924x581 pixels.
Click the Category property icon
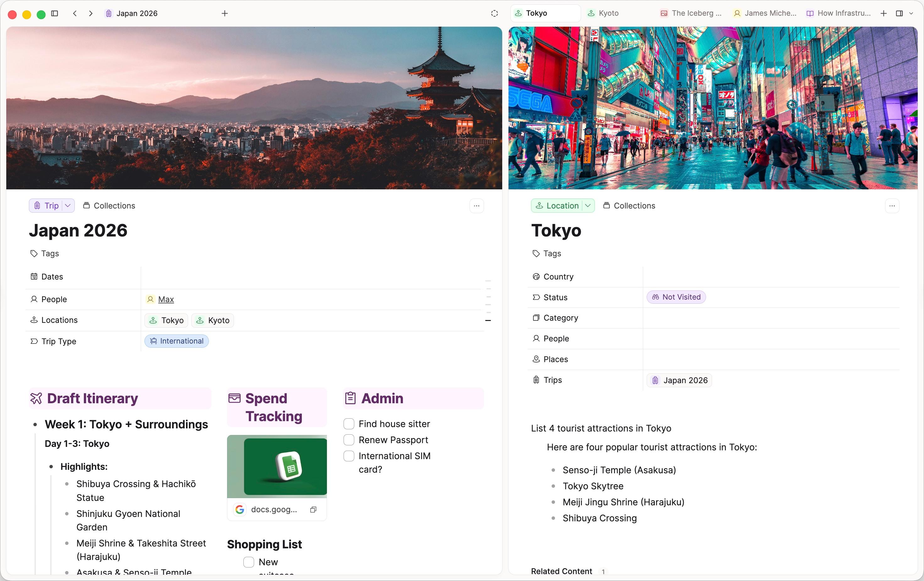[x=536, y=318]
